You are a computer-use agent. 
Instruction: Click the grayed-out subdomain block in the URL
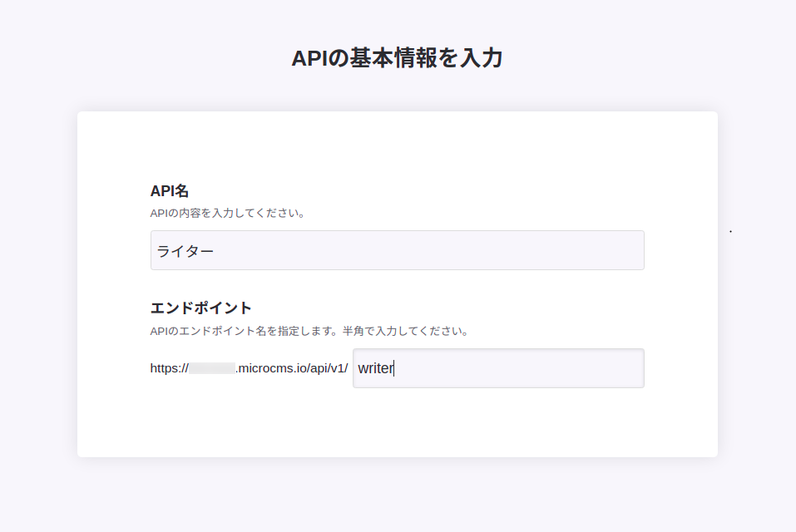212,368
